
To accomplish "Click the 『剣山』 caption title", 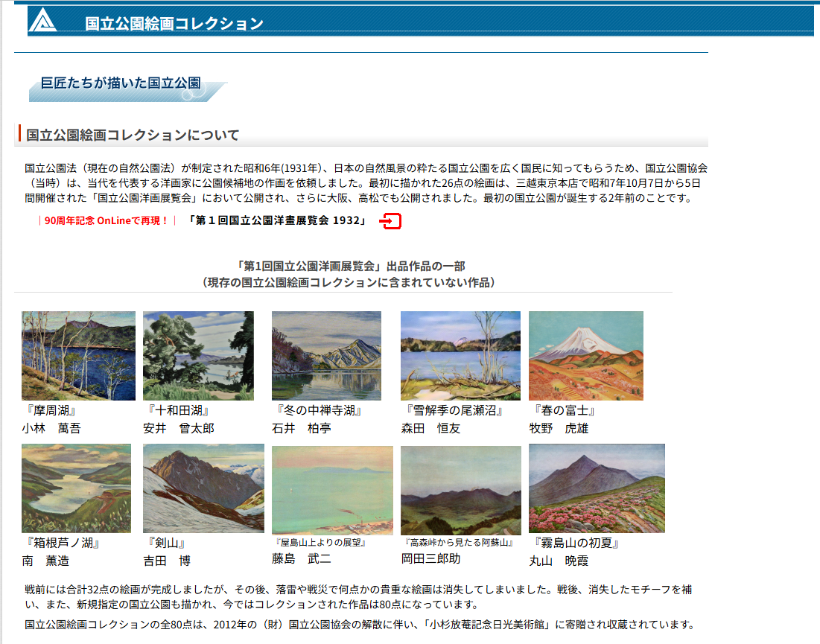I will [165, 543].
